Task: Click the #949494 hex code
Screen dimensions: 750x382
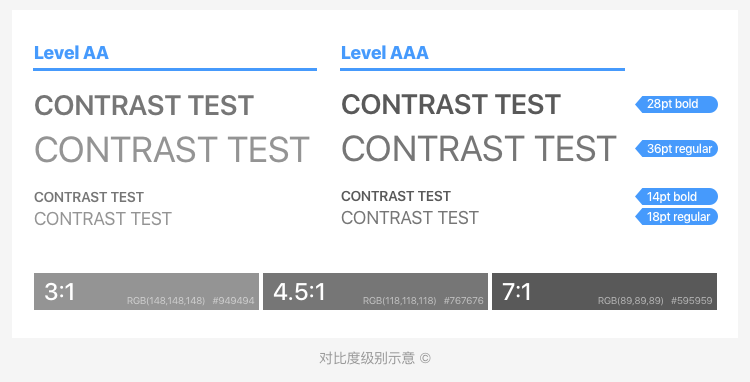Action: pos(233,301)
